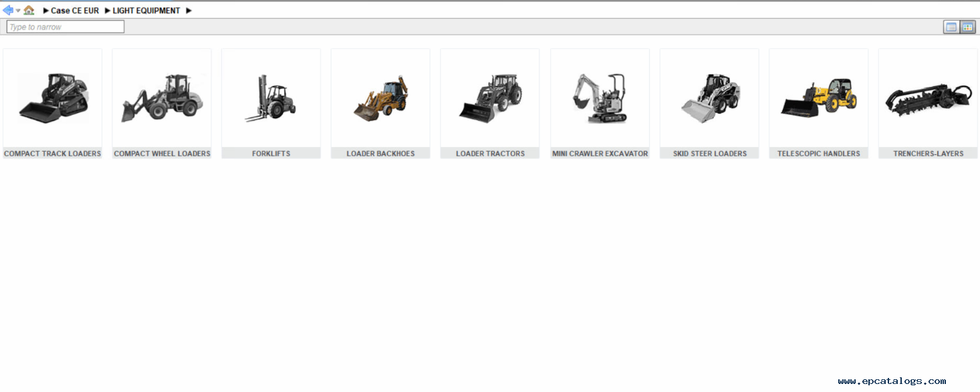Screen dimensions: 980x392
Task: Switch to list view icon
Action: coord(951,27)
